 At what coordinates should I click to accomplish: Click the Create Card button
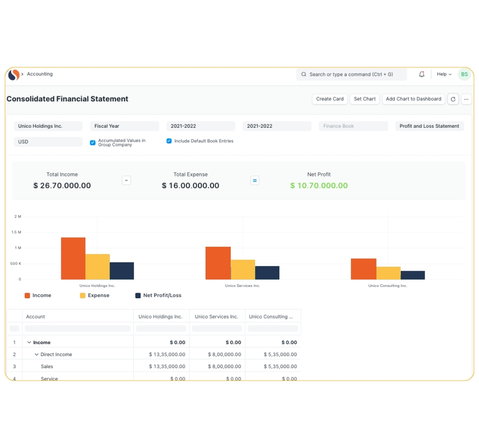(330, 99)
